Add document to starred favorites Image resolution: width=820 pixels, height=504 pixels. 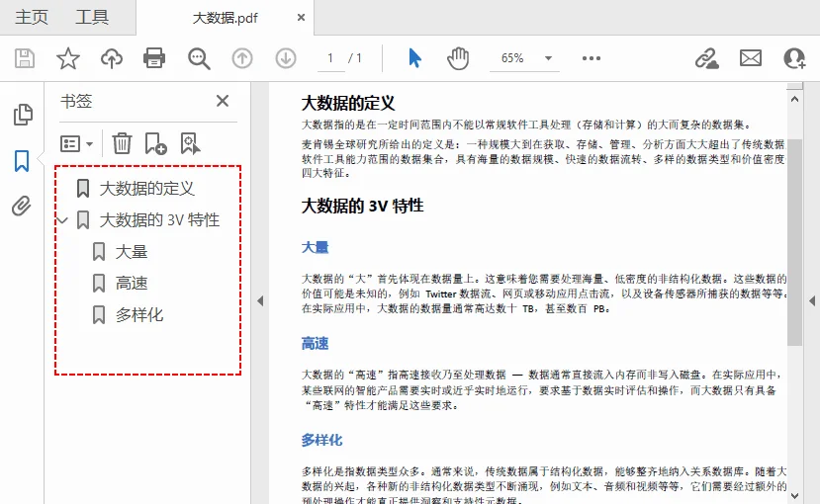point(68,58)
